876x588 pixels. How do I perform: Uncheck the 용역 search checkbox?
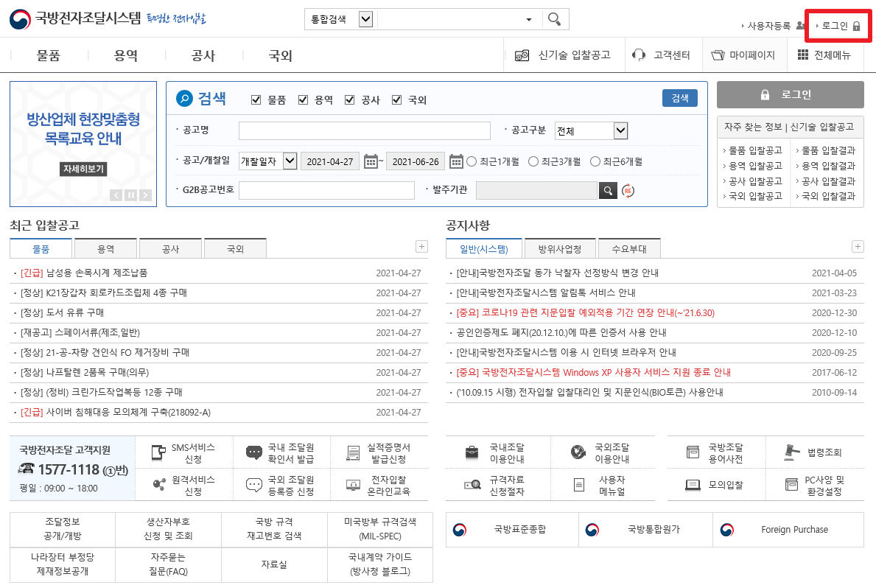(303, 99)
